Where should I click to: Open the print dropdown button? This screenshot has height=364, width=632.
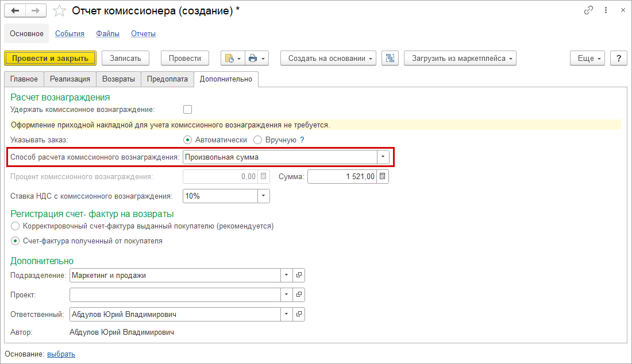pyautogui.click(x=257, y=58)
